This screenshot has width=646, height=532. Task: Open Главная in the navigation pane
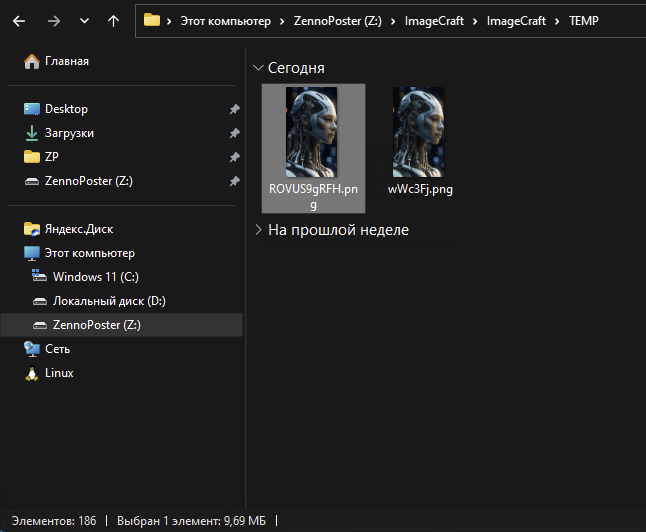(x=66, y=61)
